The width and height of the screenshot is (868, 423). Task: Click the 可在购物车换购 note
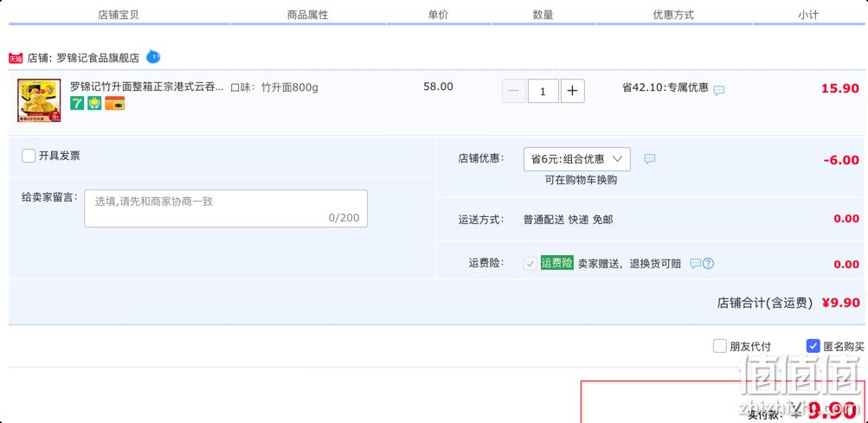click(x=581, y=180)
